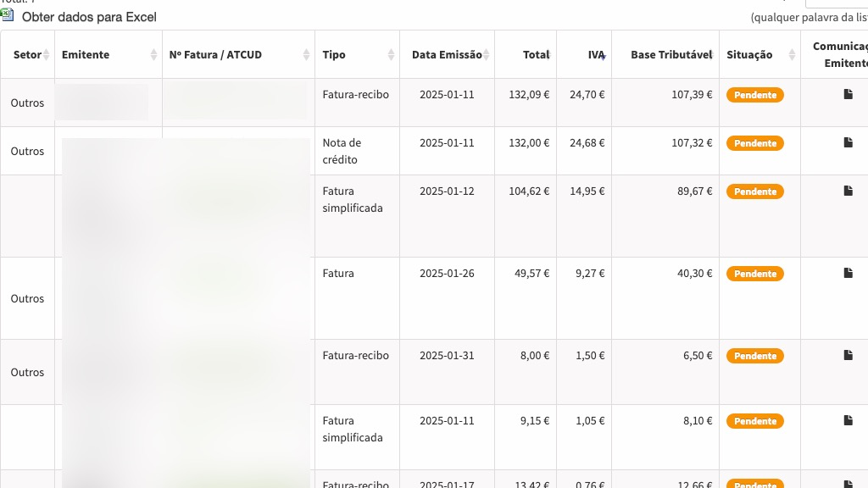Click the Obter dados para Excel link
This screenshot has height=488, width=868.
tap(89, 17)
